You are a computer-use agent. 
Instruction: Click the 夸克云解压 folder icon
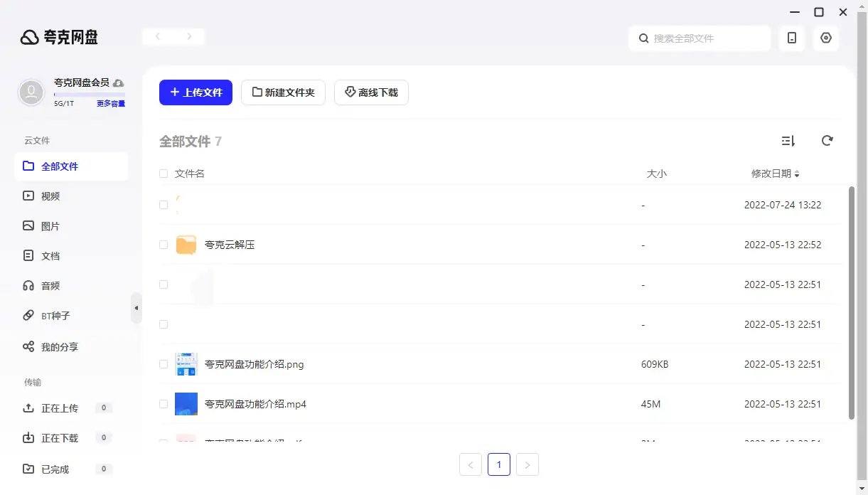coord(186,245)
